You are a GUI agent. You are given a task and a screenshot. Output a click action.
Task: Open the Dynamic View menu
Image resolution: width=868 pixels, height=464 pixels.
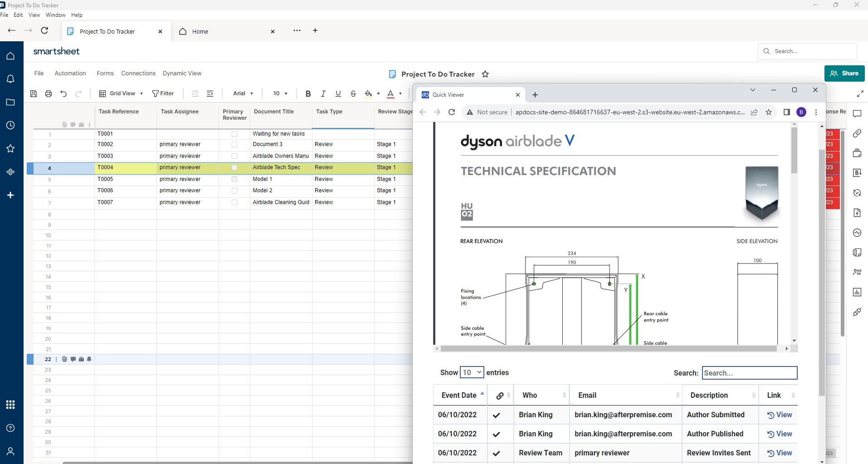pos(182,73)
